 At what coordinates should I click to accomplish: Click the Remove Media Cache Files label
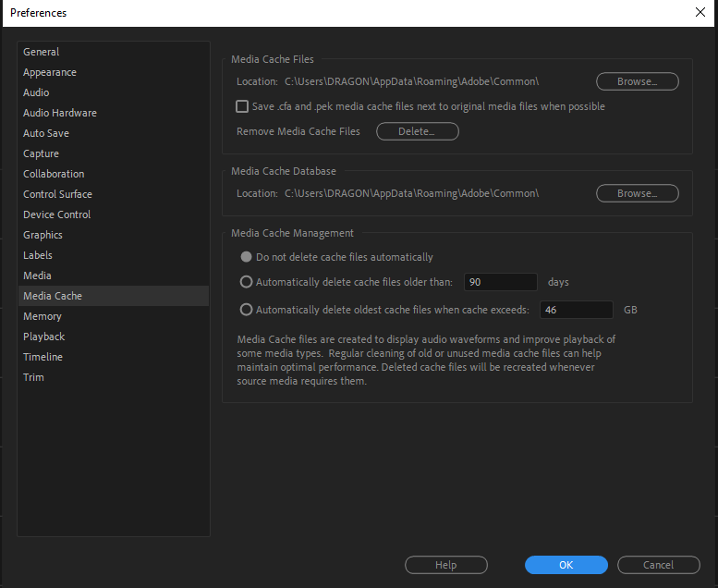[298, 131]
